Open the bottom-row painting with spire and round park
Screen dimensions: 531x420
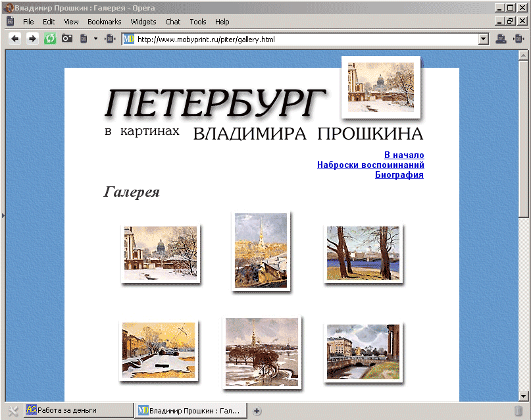tap(262, 352)
